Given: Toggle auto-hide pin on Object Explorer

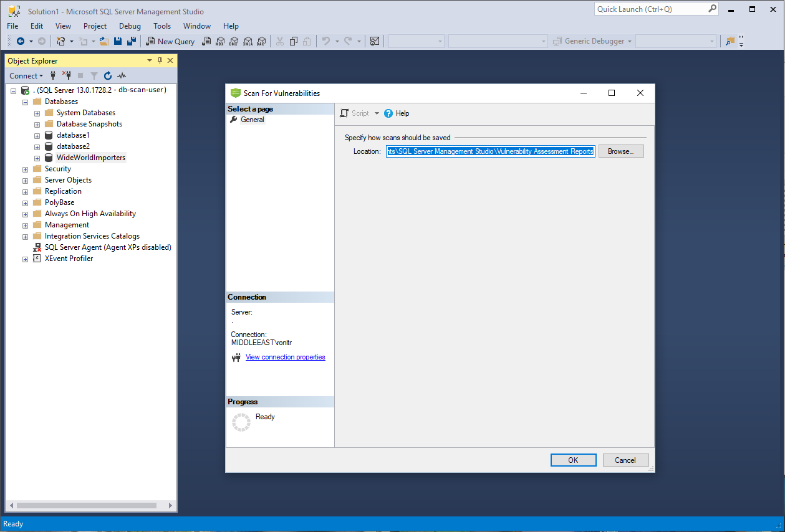Looking at the screenshot, I should (158, 60).
